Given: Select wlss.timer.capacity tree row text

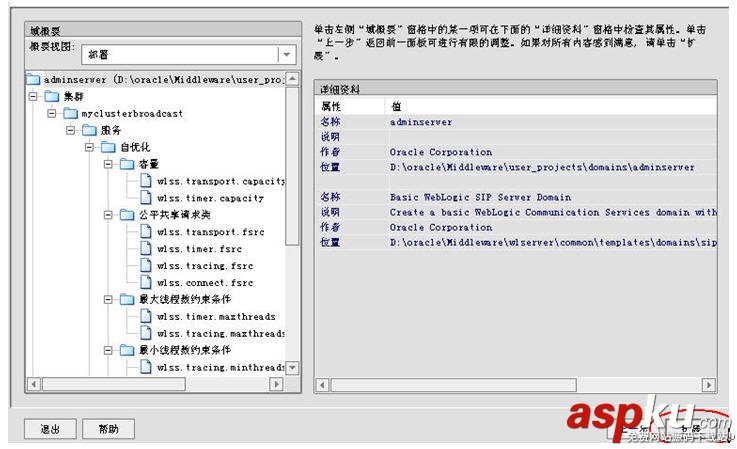Looking at the screenshot, I should 210,198.
